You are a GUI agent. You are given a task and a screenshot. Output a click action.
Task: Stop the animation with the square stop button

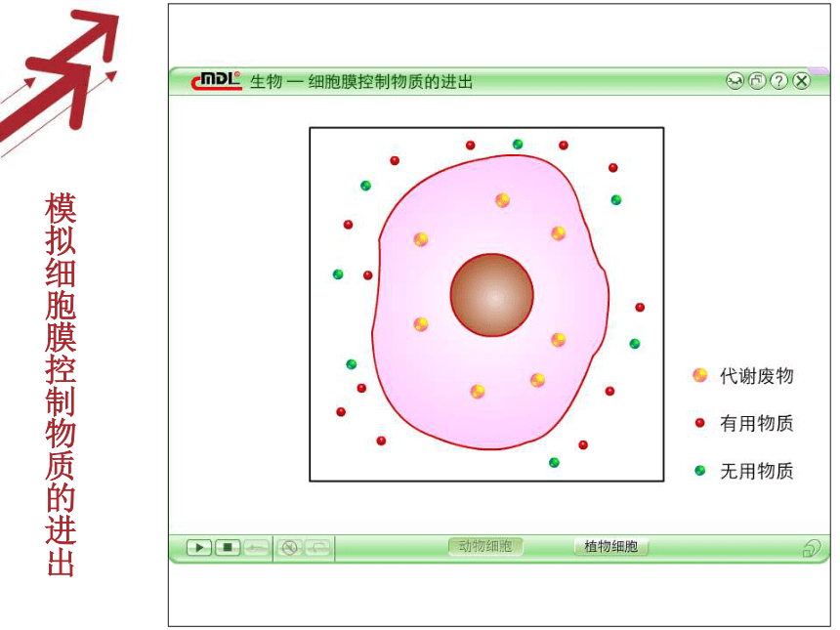(228, 548)
